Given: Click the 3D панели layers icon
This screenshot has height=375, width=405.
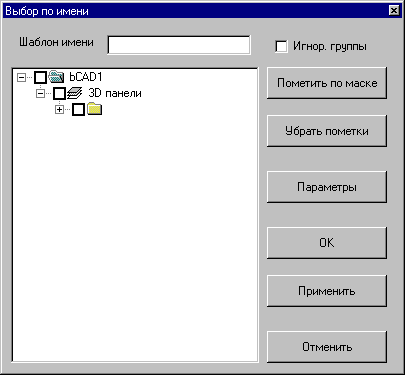Looking at the screenshot, I should click(x=74, y=93).
